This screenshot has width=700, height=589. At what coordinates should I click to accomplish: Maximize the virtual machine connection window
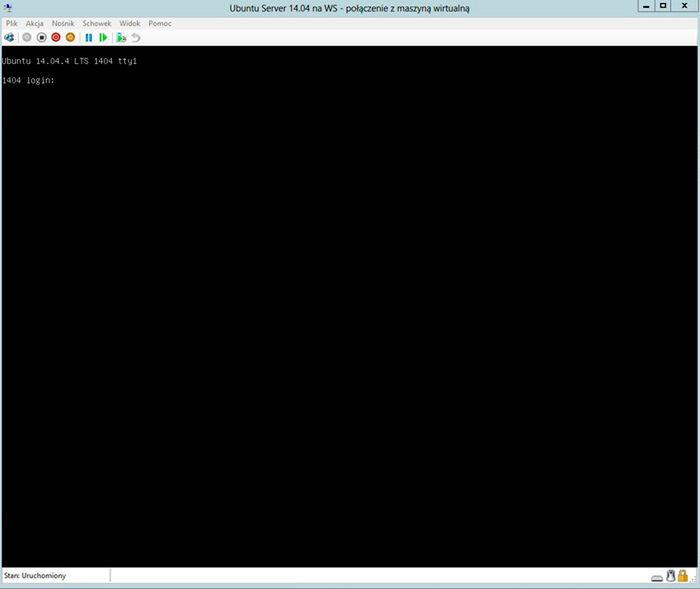click(x=663, y=6)
